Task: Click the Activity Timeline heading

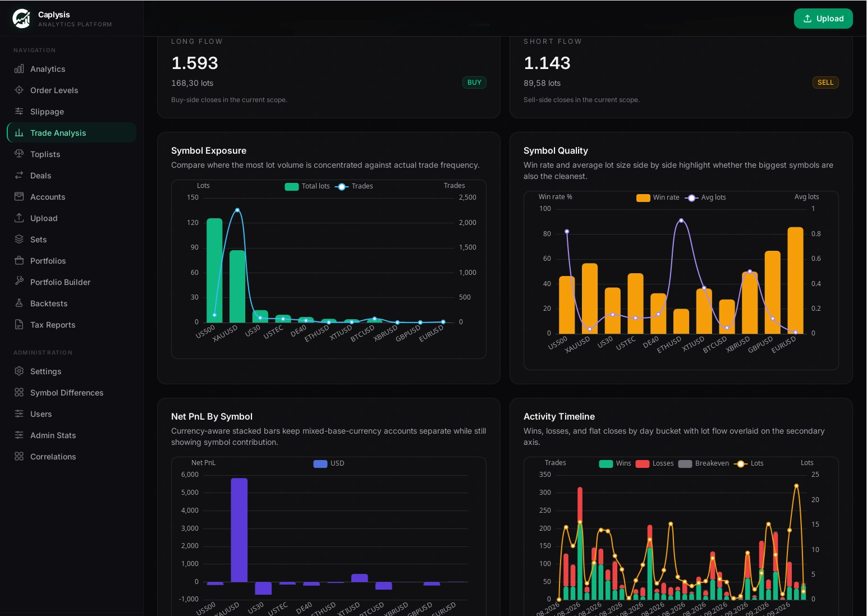Action: tap(559, 416)
